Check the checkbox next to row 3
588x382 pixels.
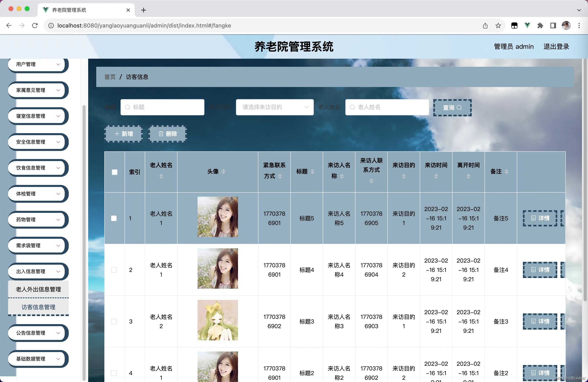point(114,322)
